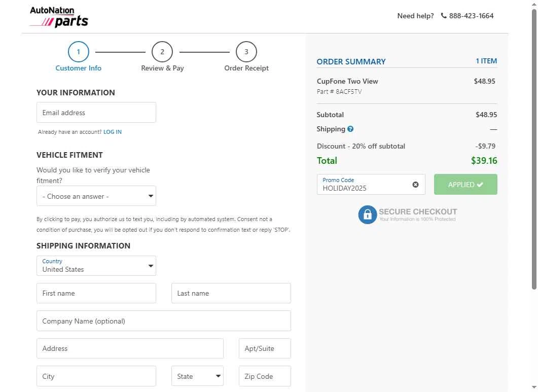
Task: Focus the Company Name optional field
Action: pyautogui.click(x=164, y=321)
